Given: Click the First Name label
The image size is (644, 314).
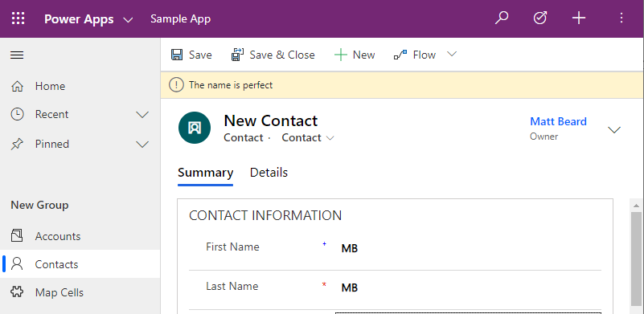Looking at the screenshot, I should (232, 247).
